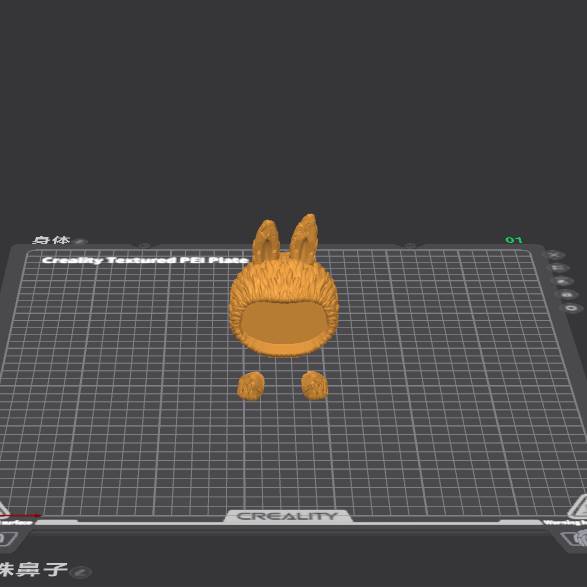The image size is (587, 587).
Task: Click the Creality Textured PEI Plate label
Action: tap(145, 260)
